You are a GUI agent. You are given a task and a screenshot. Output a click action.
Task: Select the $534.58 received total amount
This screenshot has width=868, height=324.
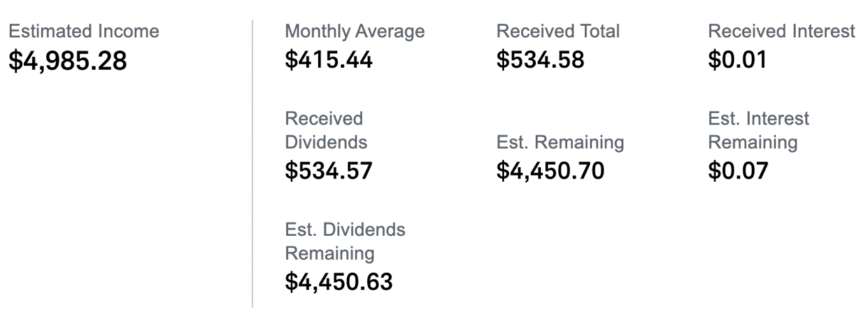[x=540, y=60]
